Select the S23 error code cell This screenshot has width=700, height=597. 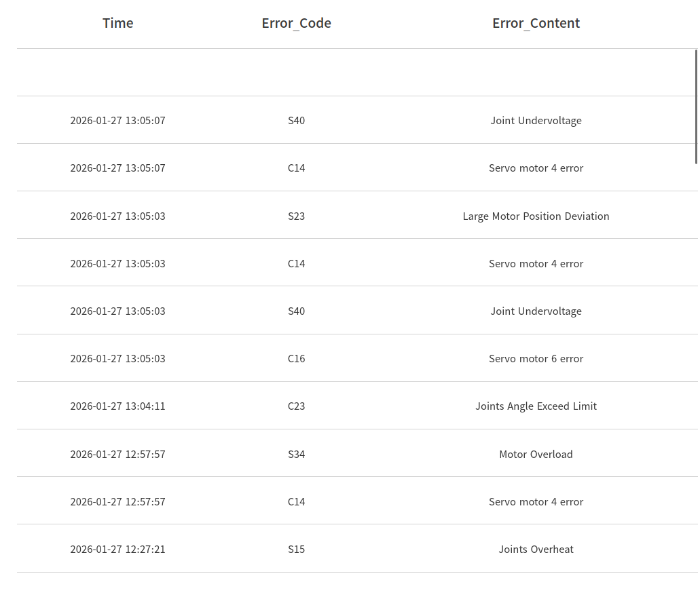pyautogui.click(x=296, y=216)
